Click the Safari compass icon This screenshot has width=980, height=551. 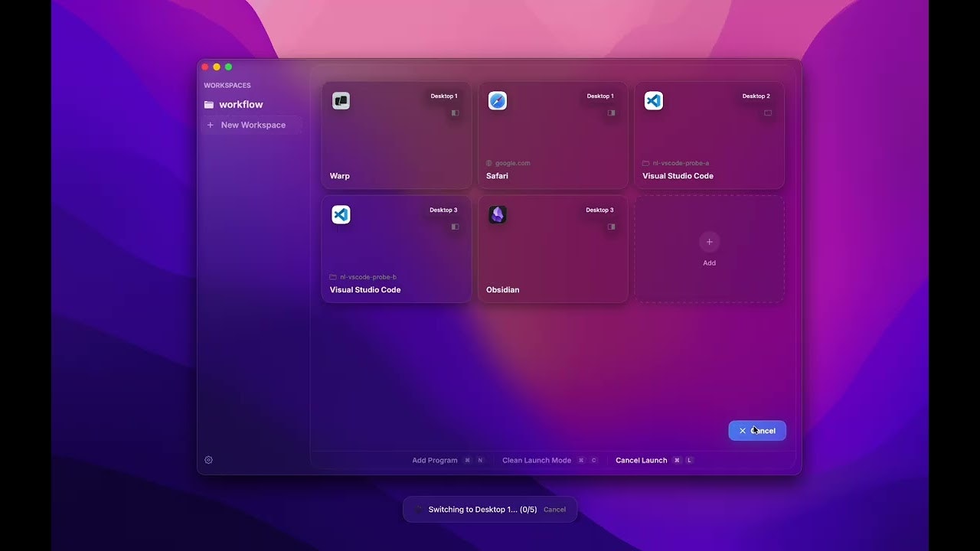pos(498,101)
